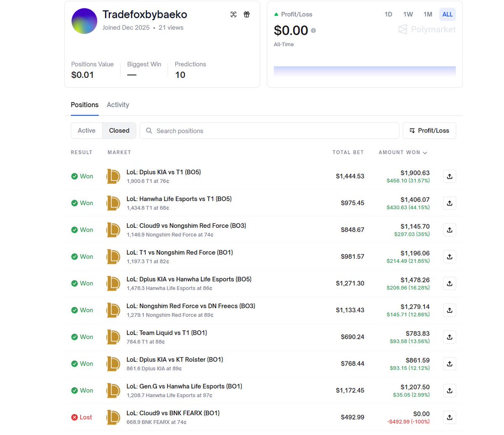
Task: Open the Dplus KIA vs Hanwha Life Esports market
Action: (x=189, y=279)
